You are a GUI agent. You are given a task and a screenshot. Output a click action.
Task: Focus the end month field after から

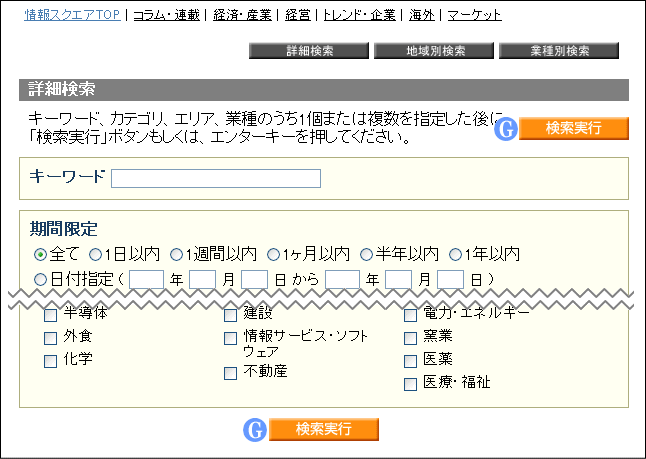pos(398,280)
